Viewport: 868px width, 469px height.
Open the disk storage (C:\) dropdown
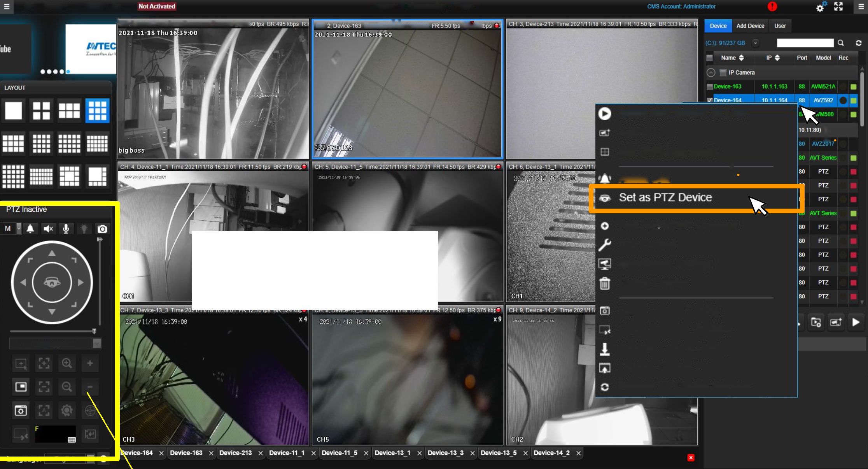(x=755, y=43)
